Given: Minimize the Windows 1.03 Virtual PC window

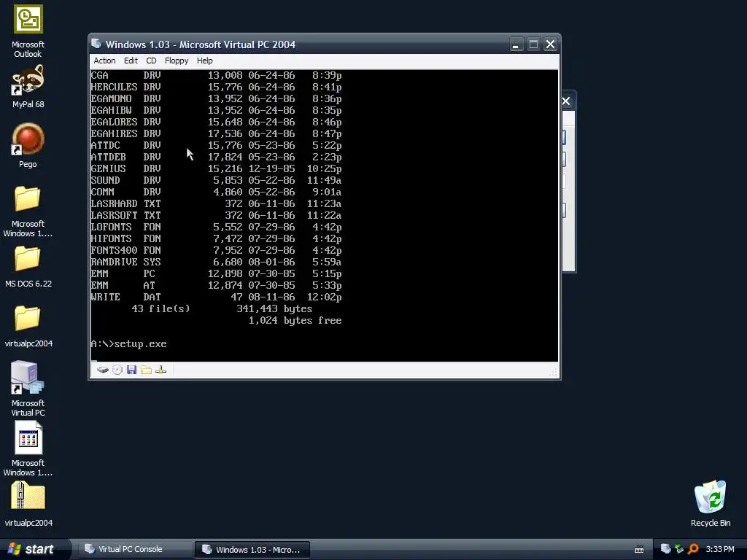Looking at the screenshot, I should (516, 44).
